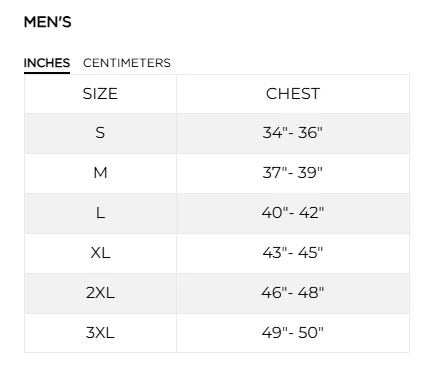This screenshot has height=370, width=428.
Task: Select the XL size cell
Action: pos(100,253)
